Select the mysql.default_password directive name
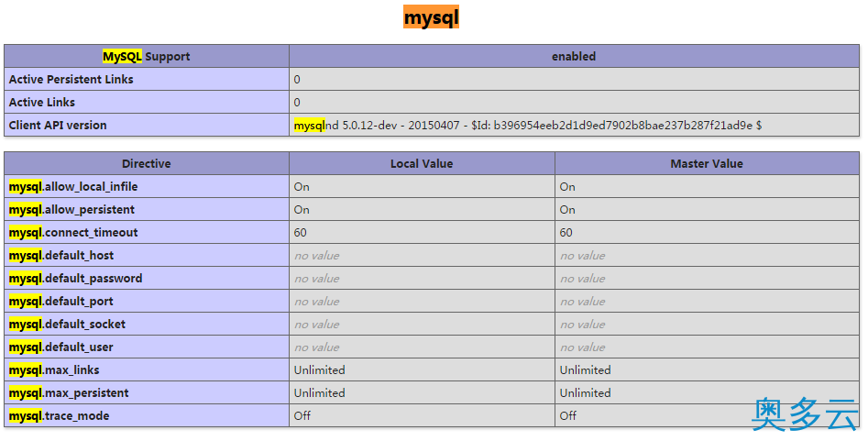Viewport: 868px width, 441px height. (x=75, y=278)
